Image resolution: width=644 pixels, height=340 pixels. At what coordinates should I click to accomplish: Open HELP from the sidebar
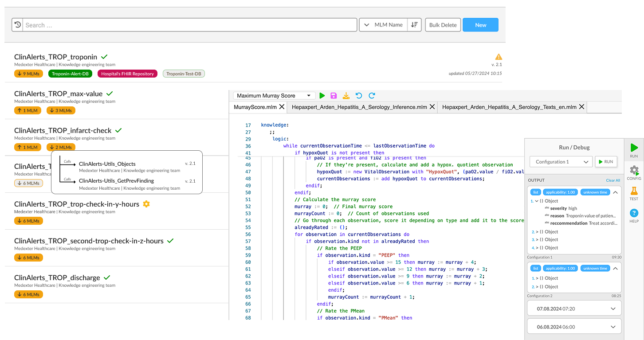point(634,215)
